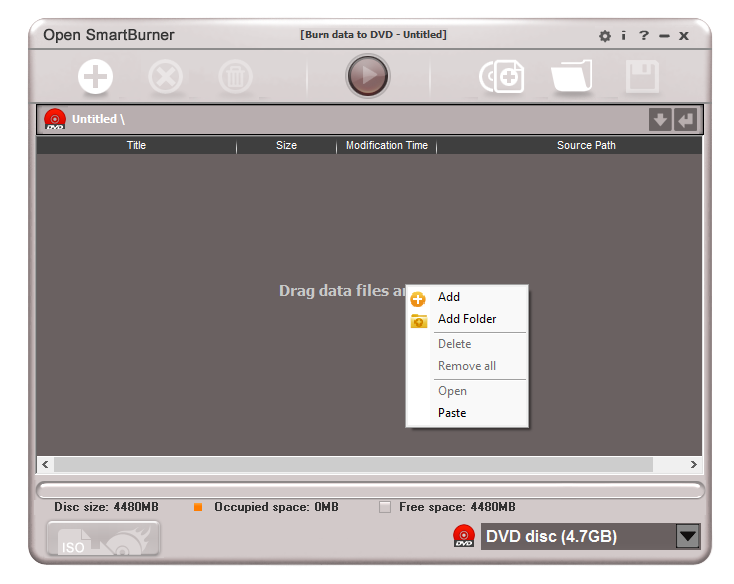Click the orange Occupied space color swatch
Screen dimensions: 734x584
[x=198, y=507]
